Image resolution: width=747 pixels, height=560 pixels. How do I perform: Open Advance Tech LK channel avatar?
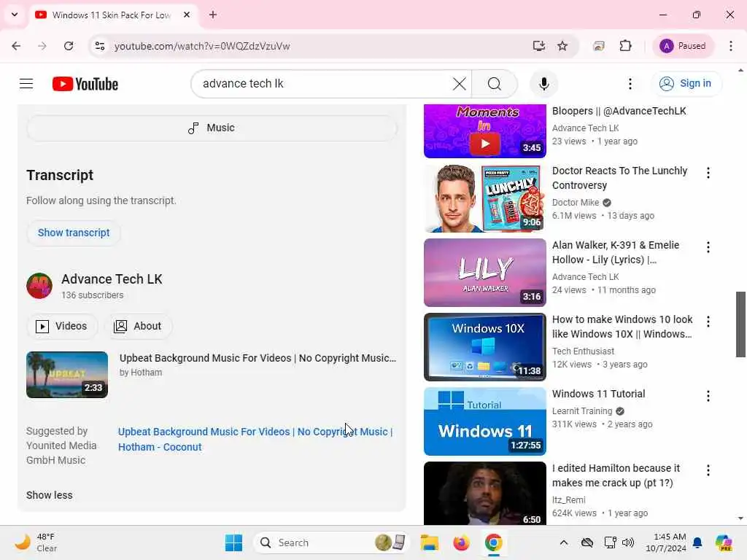click(x=39, y=286)
